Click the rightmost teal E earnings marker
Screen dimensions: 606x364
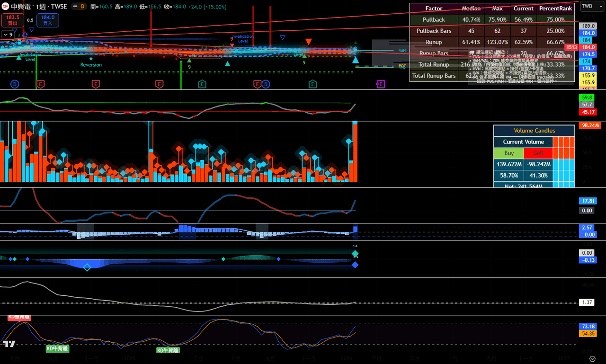312,84
